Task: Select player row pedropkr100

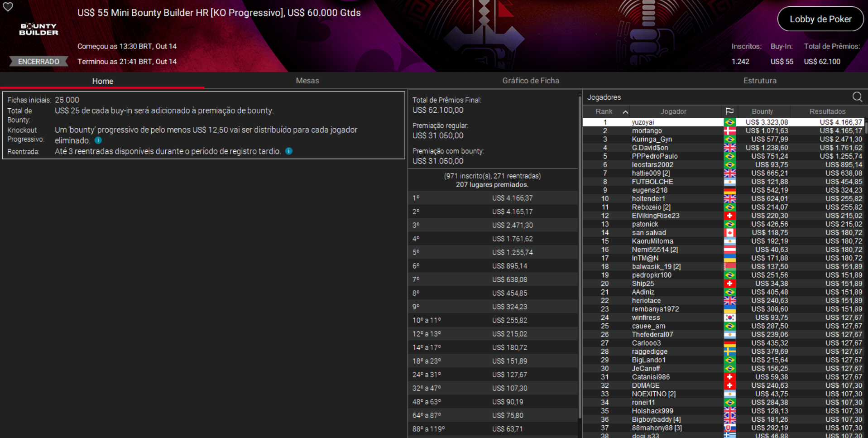Action: [x=723, y=275]
